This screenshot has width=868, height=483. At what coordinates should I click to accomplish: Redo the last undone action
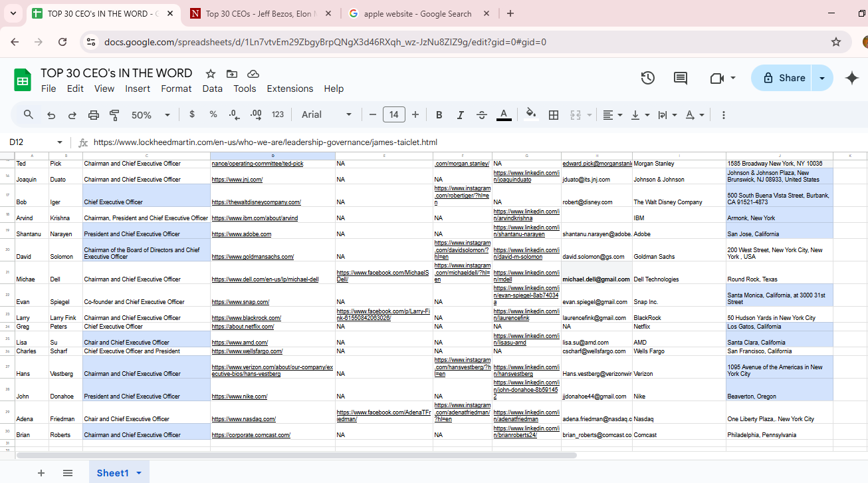pyautogui.click(x=72, y=115)
